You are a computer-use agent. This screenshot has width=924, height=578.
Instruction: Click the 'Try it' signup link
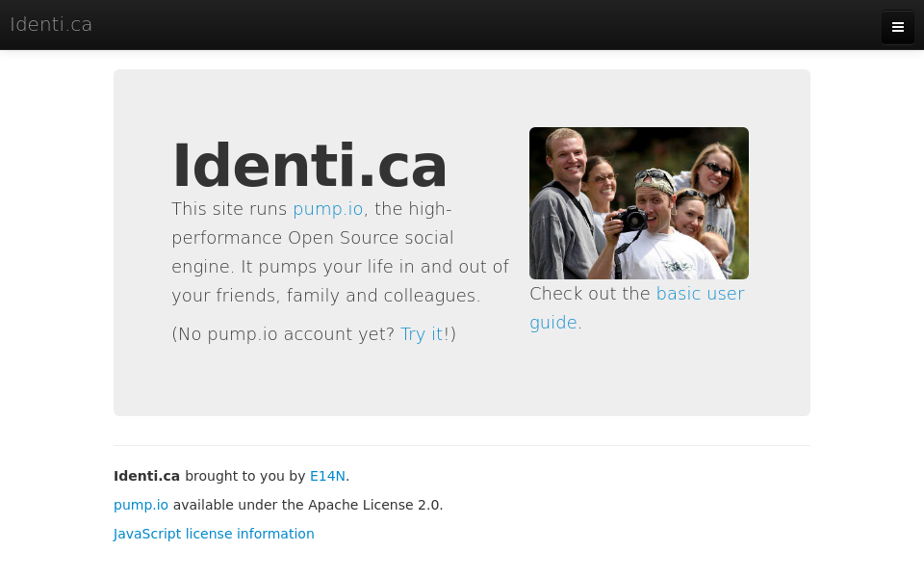tap(422, 334)
